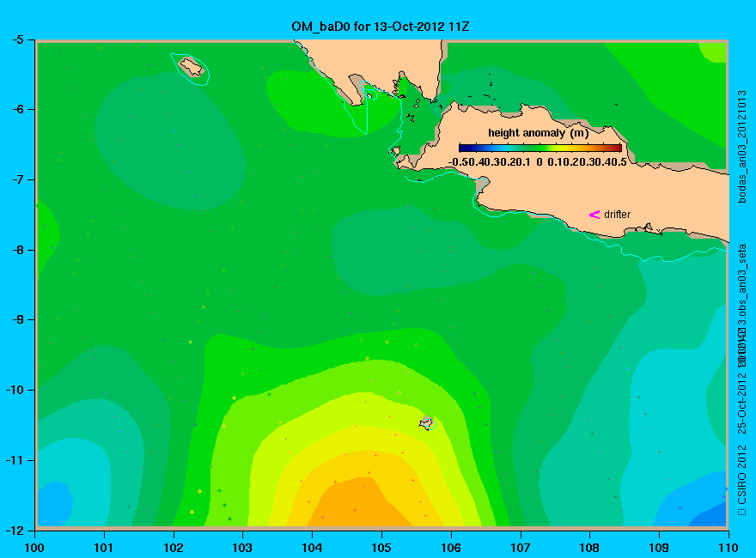Viewport: 756px width, 558px height.
Task: Click the '-12' latitude axis label
Action: click(15, 530)
